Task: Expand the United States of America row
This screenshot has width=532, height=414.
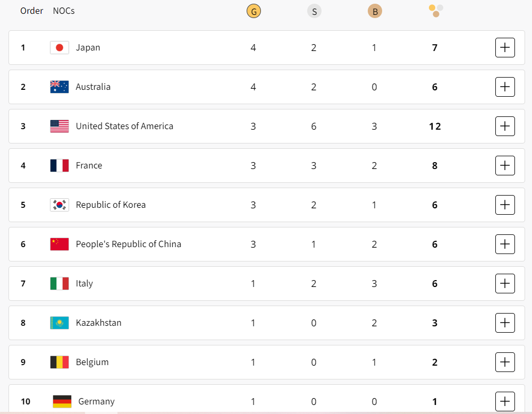Action: tap(505, 126)
